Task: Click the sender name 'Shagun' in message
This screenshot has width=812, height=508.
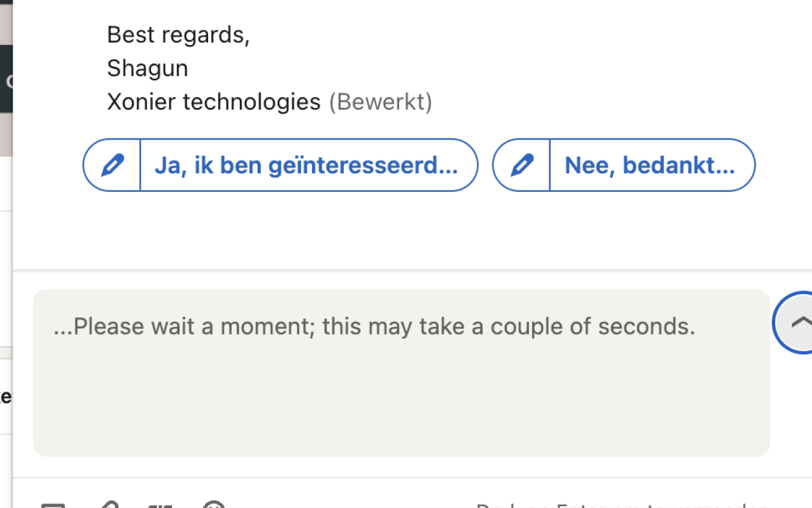Action: tap(148, 69)
